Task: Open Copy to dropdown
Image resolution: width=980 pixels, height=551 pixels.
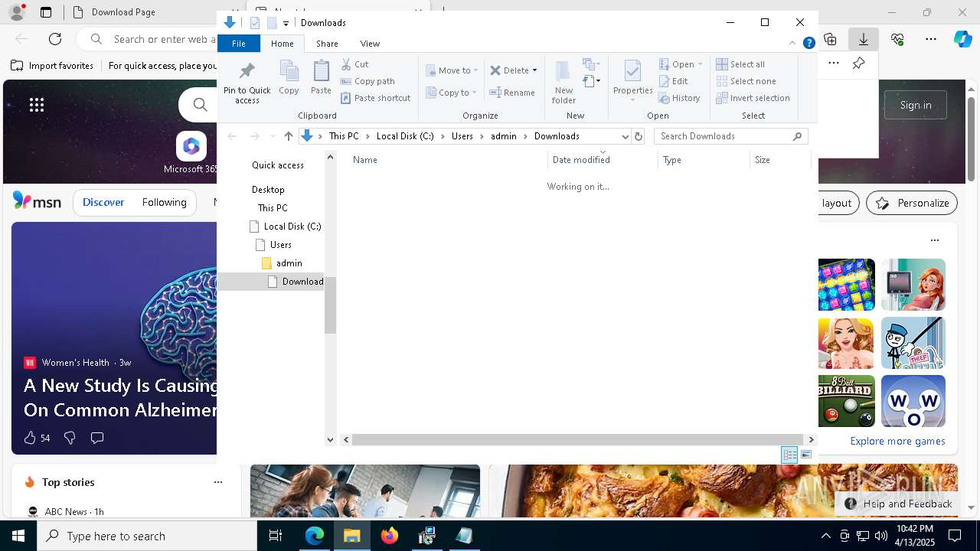Action: click(x=452, y=93)
